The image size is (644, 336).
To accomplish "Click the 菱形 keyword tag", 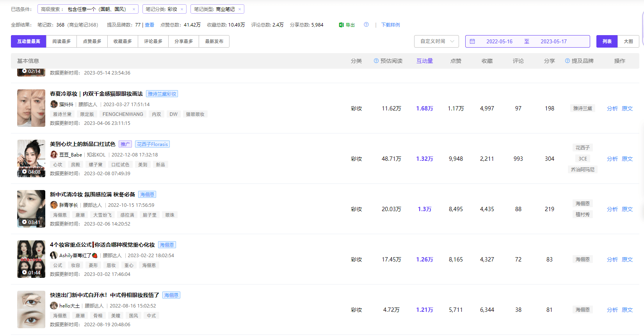I will [x=93, y=265].
